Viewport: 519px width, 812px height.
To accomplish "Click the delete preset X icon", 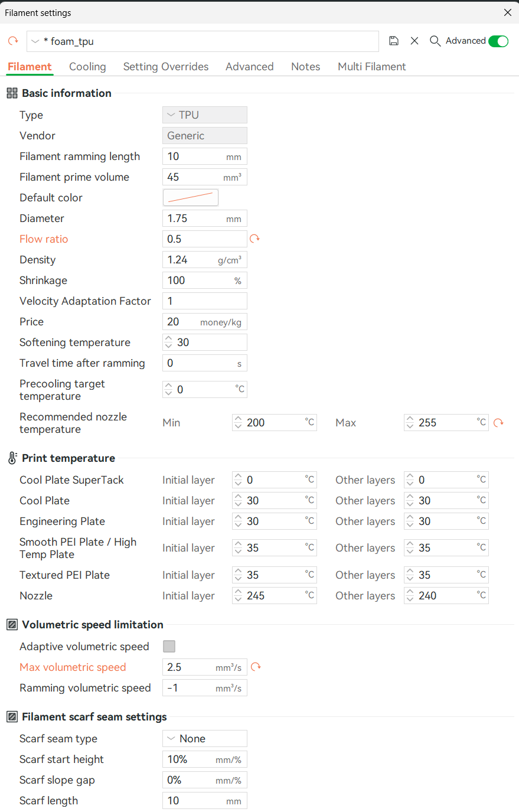I will (414, 41).
